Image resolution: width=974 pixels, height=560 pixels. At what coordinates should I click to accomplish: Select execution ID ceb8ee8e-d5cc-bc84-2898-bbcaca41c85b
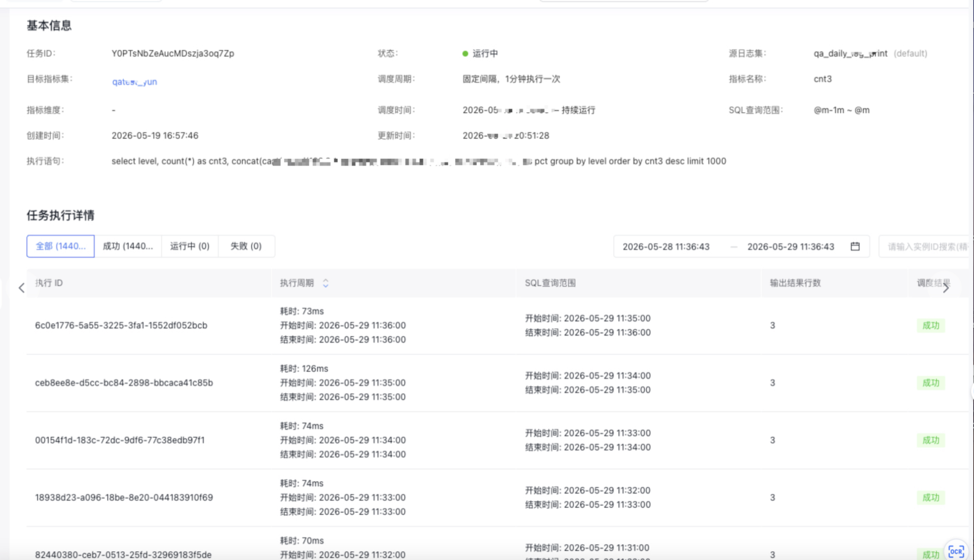(x=124, y=383)
